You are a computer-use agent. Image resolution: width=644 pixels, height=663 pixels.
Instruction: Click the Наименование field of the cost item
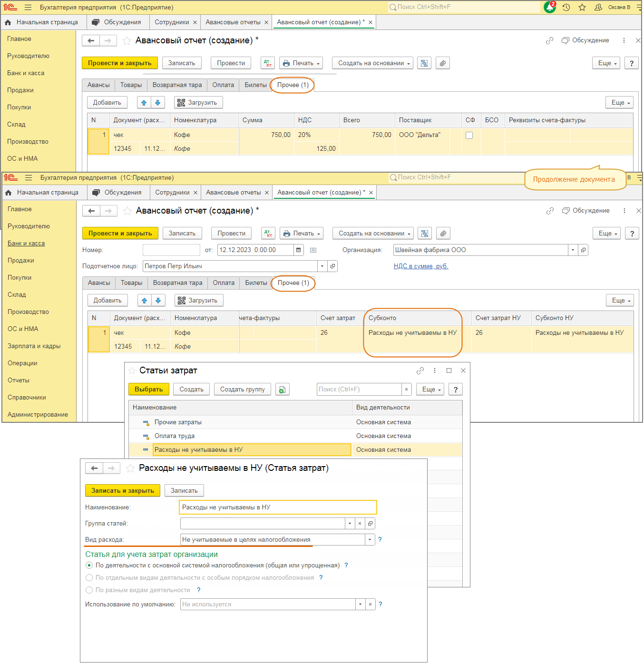(x=278, y=507)
